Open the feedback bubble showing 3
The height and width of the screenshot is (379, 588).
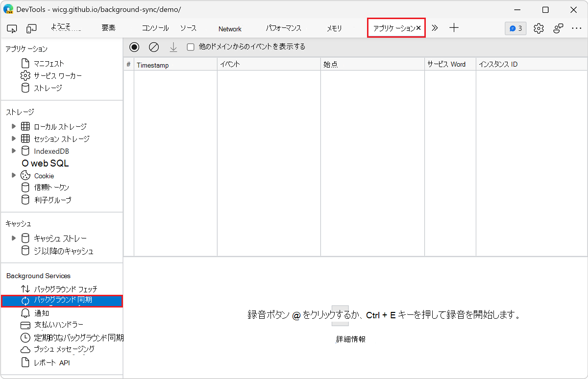(x=515, y=28)
